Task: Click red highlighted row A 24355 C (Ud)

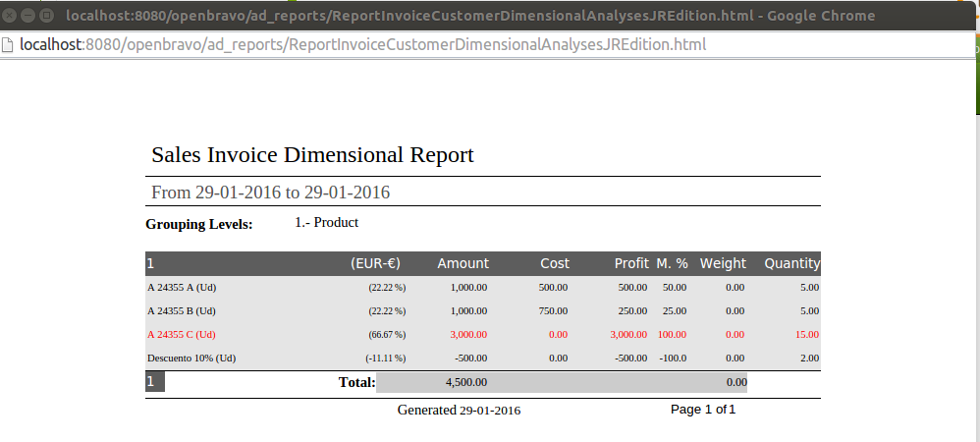Action: tap(182, 335)
